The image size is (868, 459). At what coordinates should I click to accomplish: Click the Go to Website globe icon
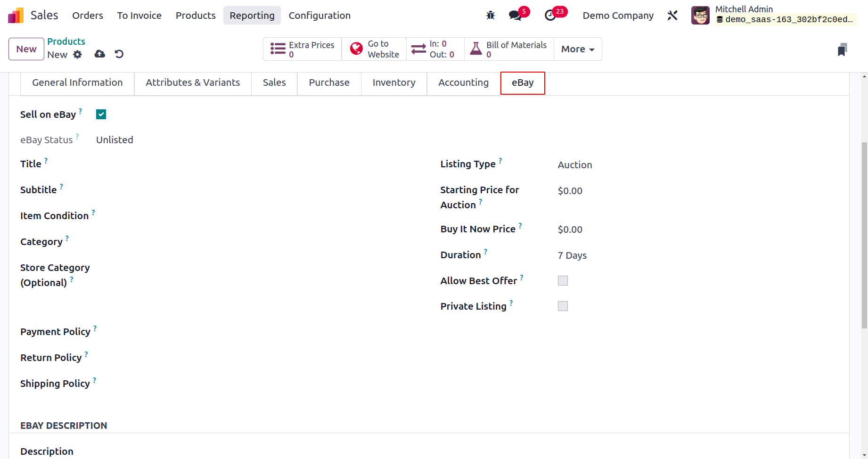pos(357,49)
